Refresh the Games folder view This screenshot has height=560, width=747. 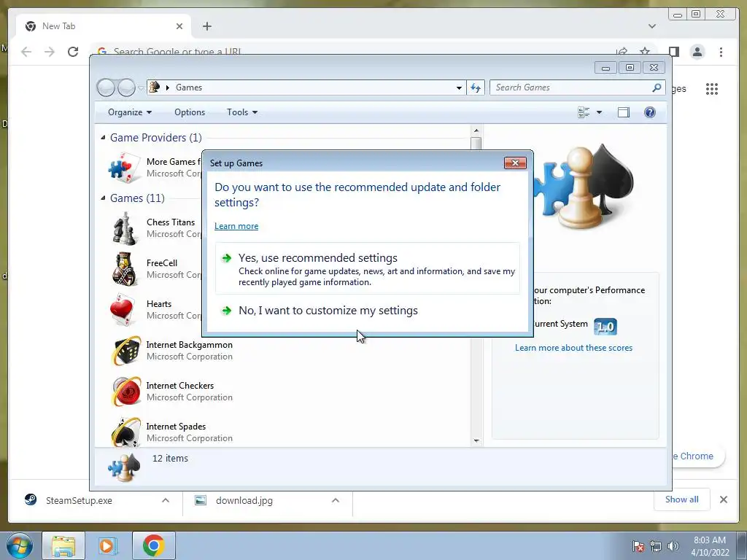476,87
